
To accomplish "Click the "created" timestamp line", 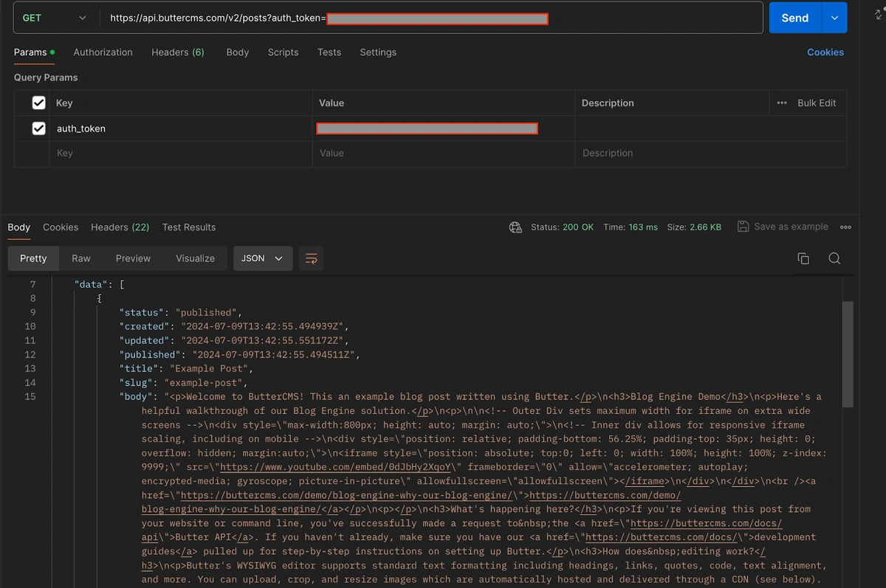I will pyautogui.click(x=233, y=327).
